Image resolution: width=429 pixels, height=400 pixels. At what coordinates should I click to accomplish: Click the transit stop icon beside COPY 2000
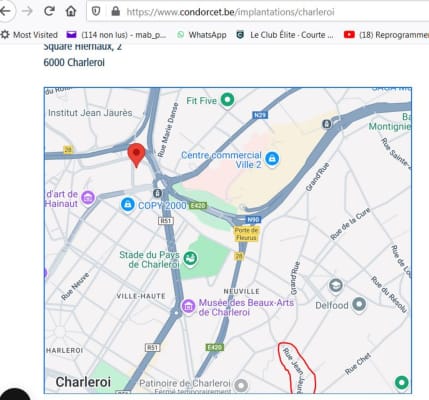[x=157, y=193]
